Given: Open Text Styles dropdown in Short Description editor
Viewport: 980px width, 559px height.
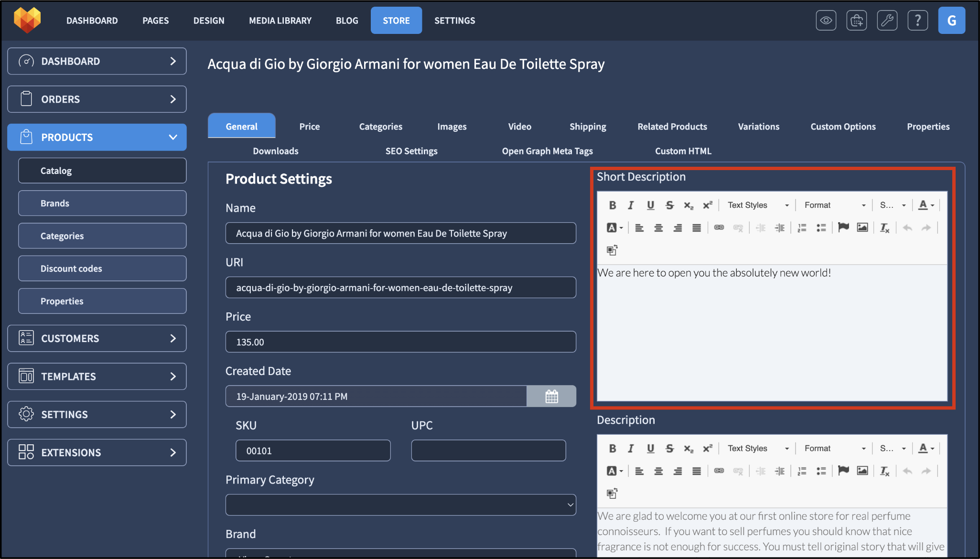Looking at the screenshot, I should coord(758,205).
